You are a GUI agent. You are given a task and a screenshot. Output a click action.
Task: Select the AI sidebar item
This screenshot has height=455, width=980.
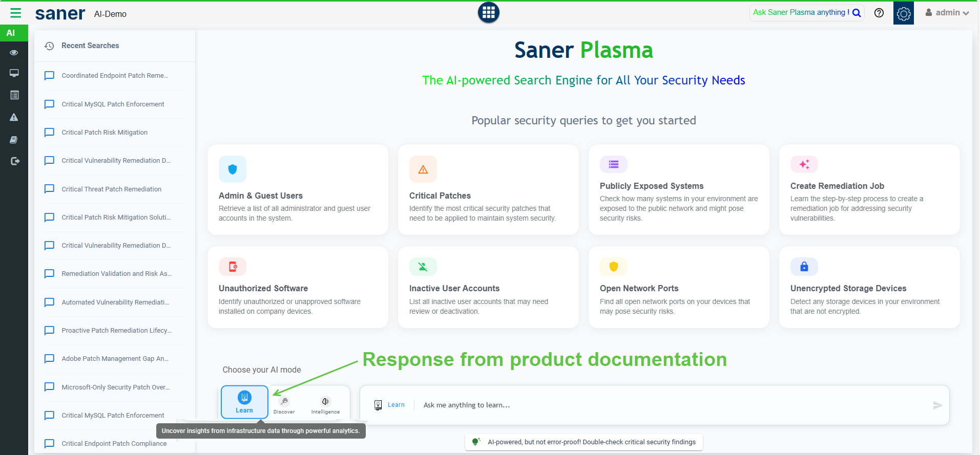(14, 33)
